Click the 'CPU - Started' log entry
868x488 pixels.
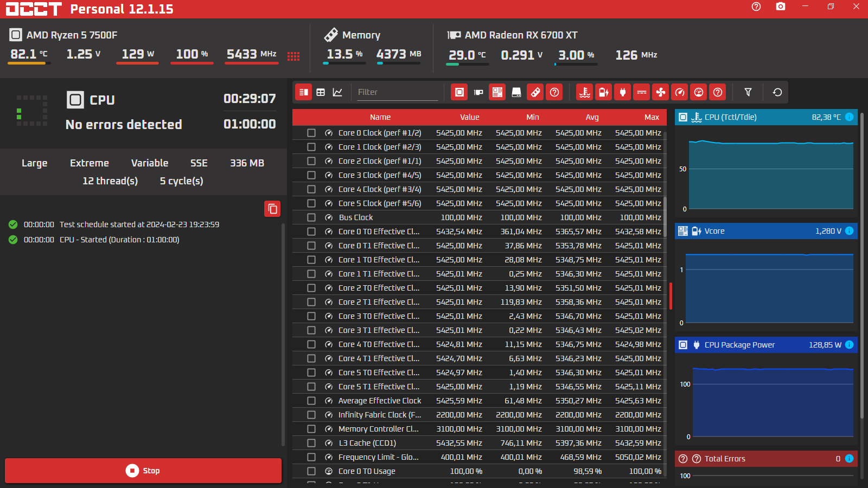(119, 240)
